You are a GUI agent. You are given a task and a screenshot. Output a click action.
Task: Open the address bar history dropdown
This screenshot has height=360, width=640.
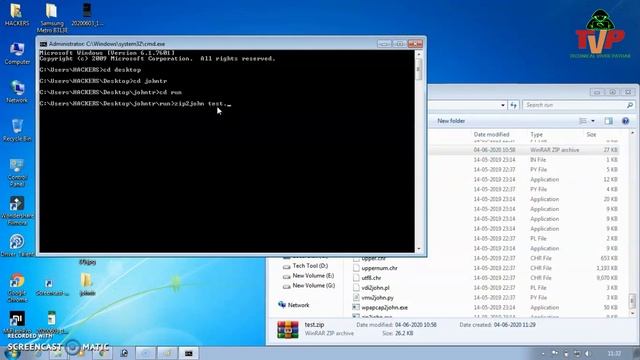502,105
